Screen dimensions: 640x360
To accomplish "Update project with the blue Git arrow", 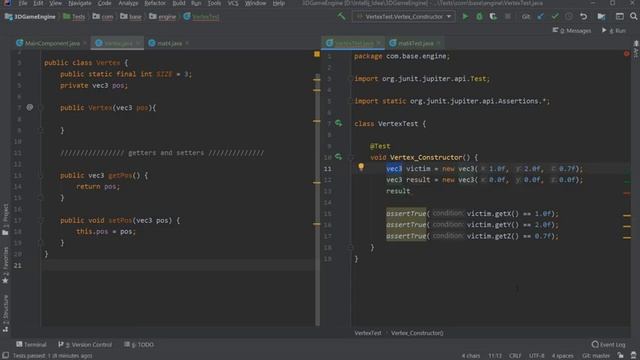I will [x=540, y=17].
